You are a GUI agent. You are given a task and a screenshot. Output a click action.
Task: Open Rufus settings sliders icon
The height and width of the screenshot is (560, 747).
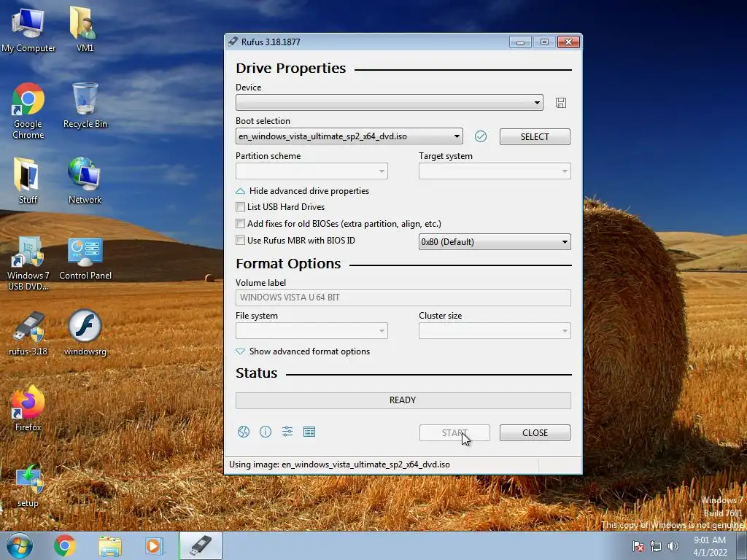[x=287, y=432]
